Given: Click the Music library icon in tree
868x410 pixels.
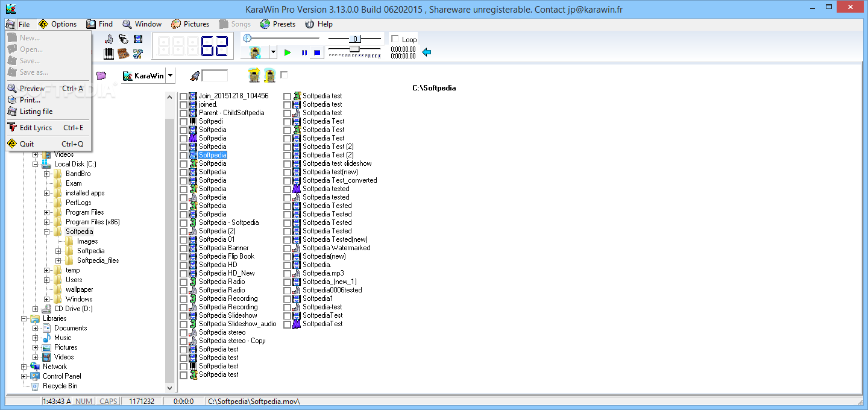Looking at the screenshot, I should pyautogui.click(x=46, y=338).
